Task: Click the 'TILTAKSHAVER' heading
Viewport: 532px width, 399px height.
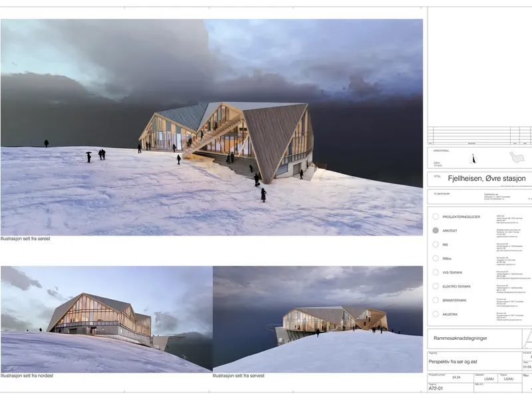Action: tap(442, 194)
